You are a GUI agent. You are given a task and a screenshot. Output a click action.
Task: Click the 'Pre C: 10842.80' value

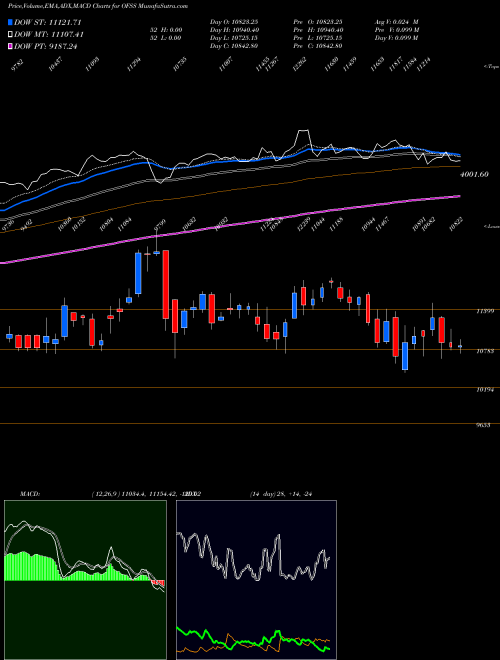click(317, 46)
